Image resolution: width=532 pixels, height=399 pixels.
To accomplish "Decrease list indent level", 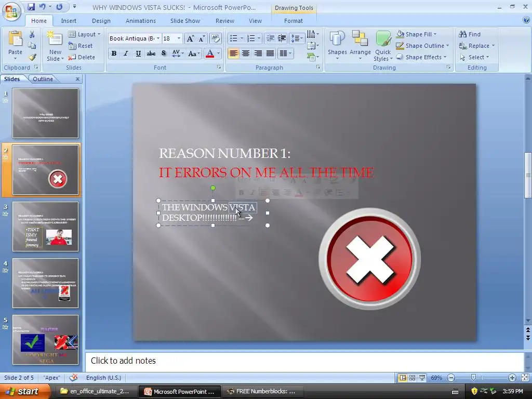I will [270, 38].
